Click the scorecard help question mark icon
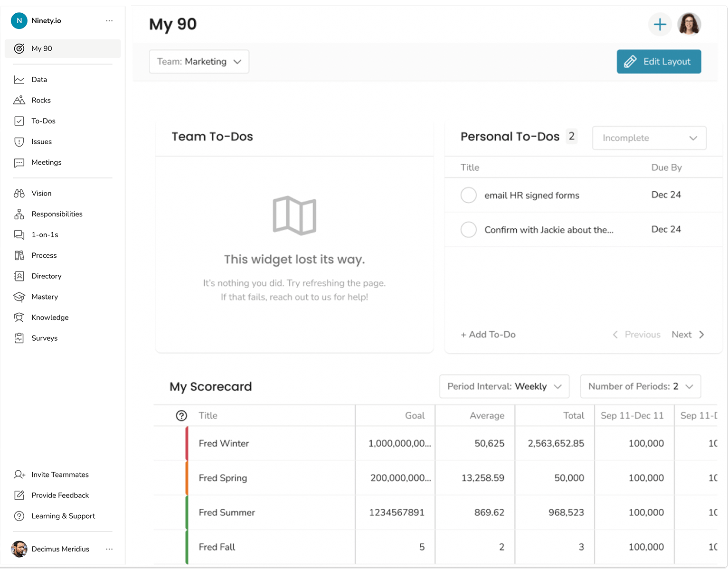Screen dimensions: 728x569 tap(181, 416)
